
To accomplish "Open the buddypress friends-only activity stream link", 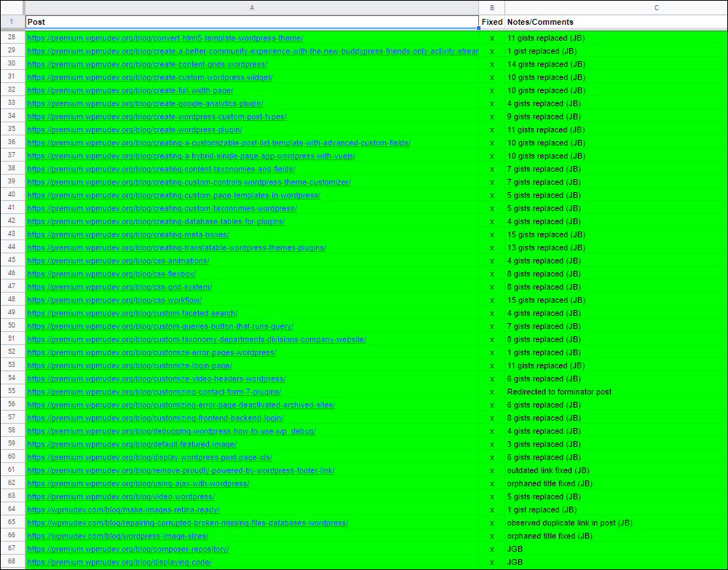I will (253, 51).
